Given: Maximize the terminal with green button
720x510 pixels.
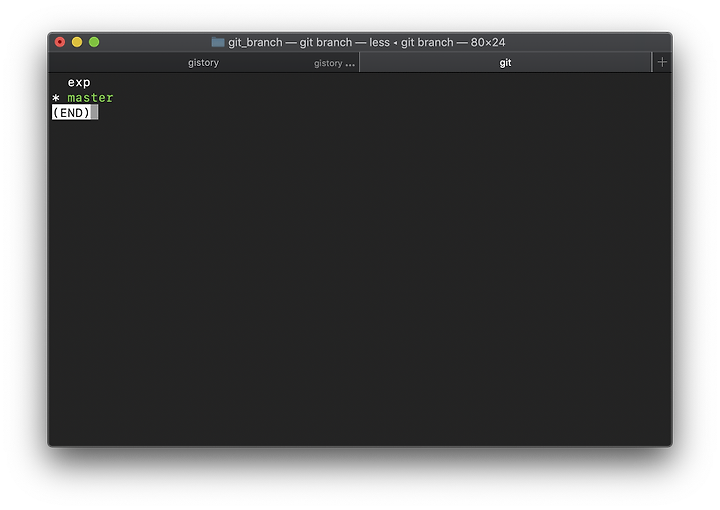Looking at the screenshot, I should coord(94,42).
